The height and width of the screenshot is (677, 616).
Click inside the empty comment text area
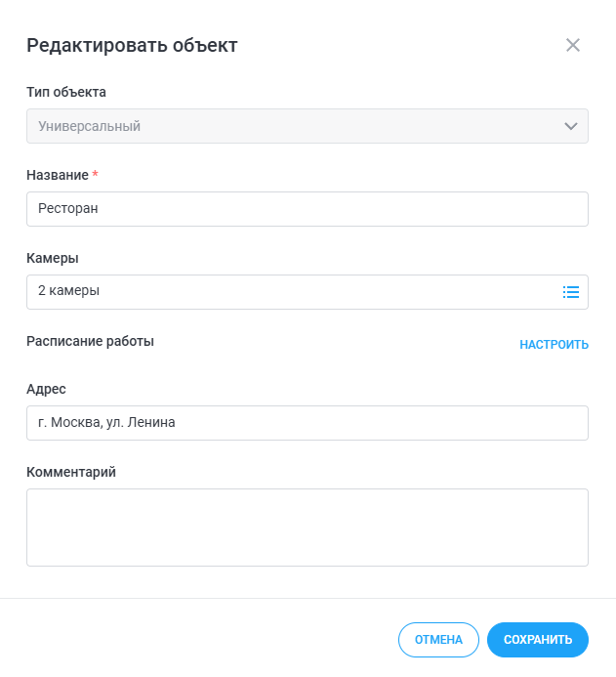tap(307, 528)
